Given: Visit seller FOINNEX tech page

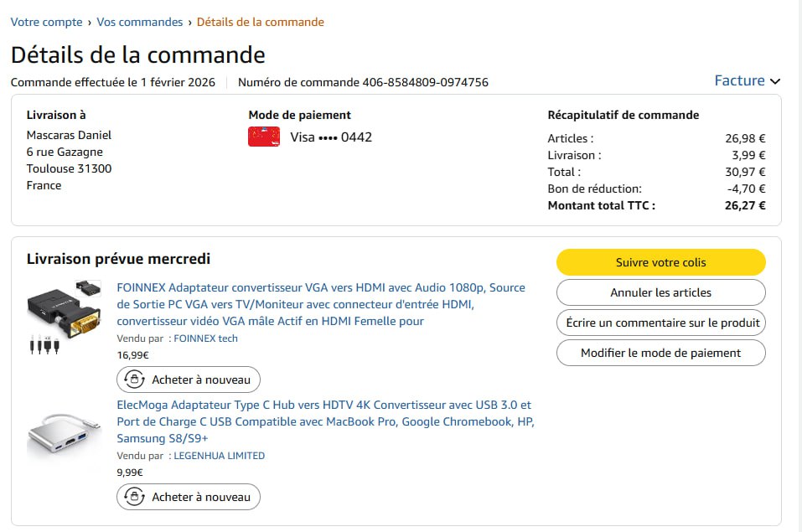Looking at the screenshot, I should pos(205,338).
